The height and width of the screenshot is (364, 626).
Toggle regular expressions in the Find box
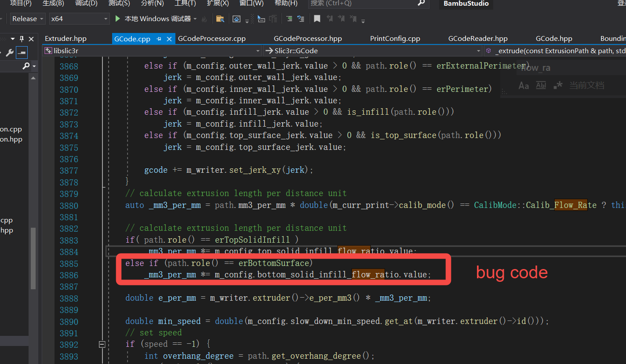click(x=557, y=85)
